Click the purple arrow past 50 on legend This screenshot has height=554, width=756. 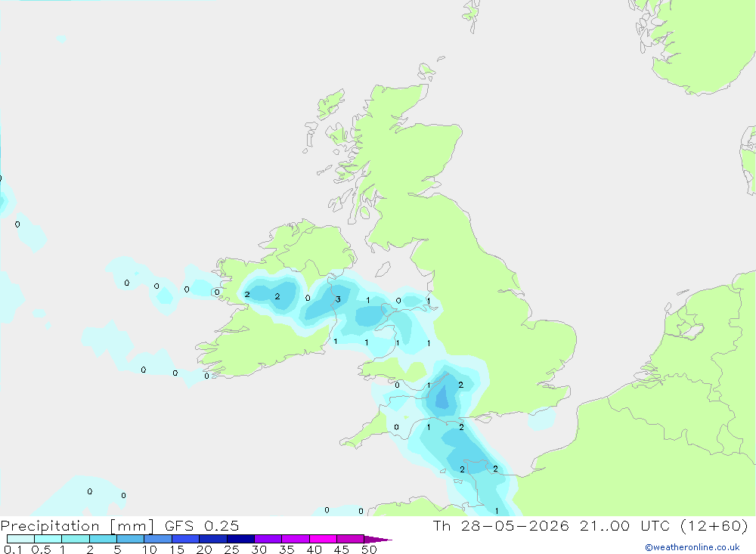tap(377, 540)
